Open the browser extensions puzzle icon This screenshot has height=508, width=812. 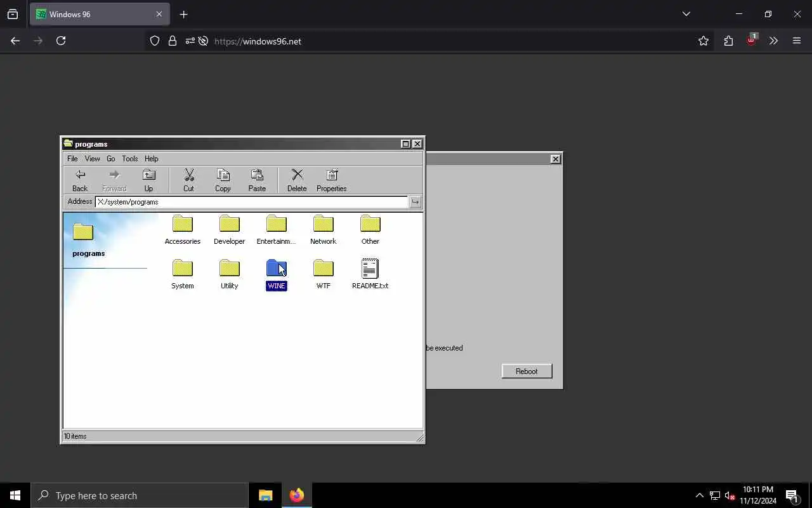728,41
